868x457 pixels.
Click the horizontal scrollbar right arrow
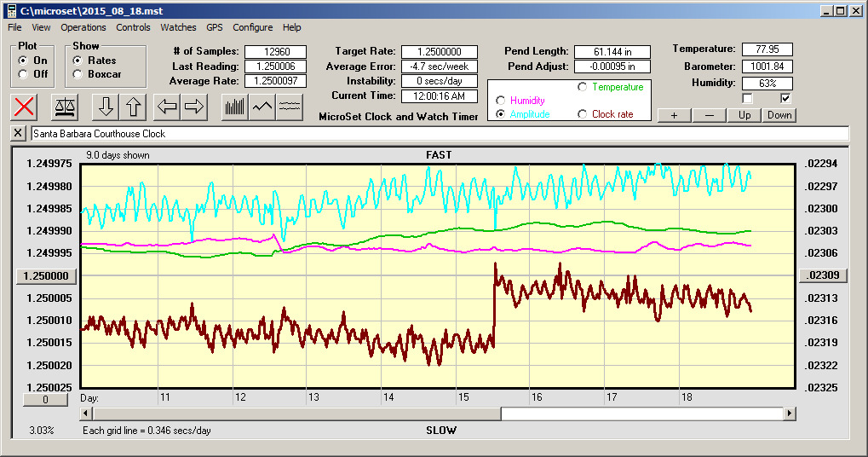pyautogui.click(x=790, y=414)
